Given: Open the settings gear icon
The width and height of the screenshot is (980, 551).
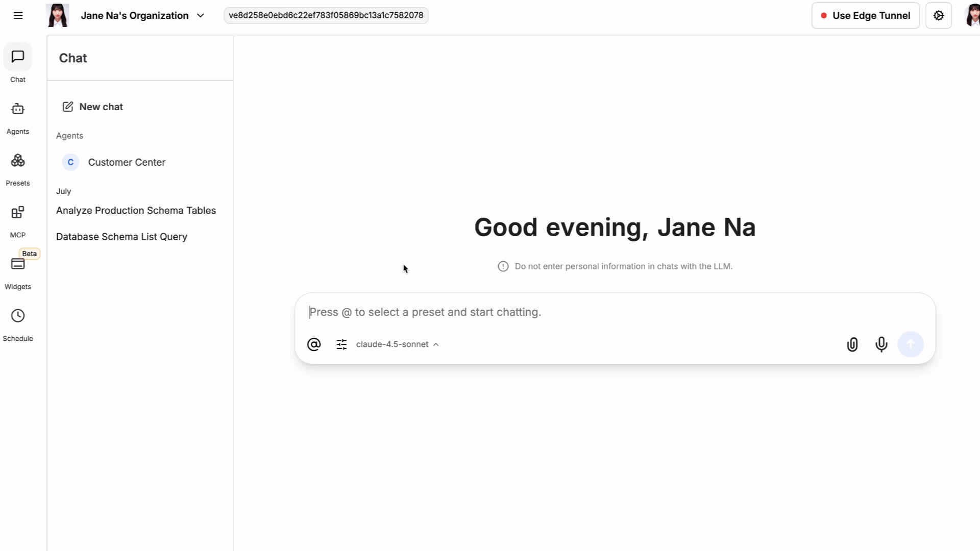Looking at the screenshot, I should (x=939, y=15).
